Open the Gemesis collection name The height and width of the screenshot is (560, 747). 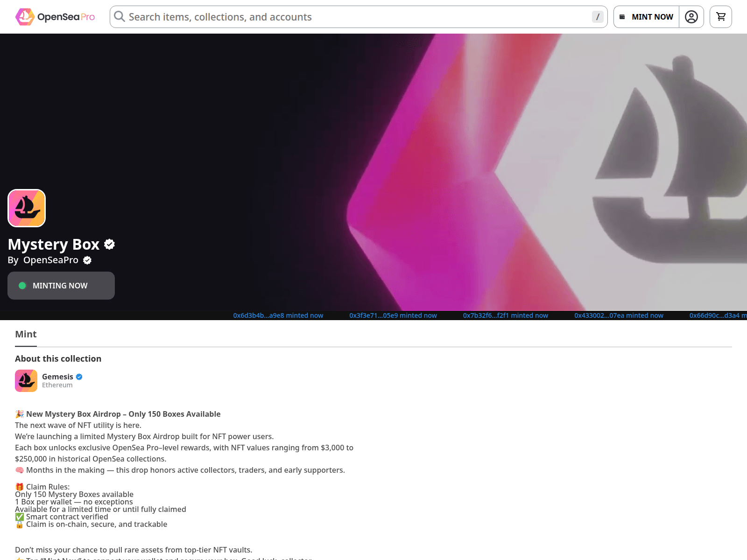coord(57,377)
